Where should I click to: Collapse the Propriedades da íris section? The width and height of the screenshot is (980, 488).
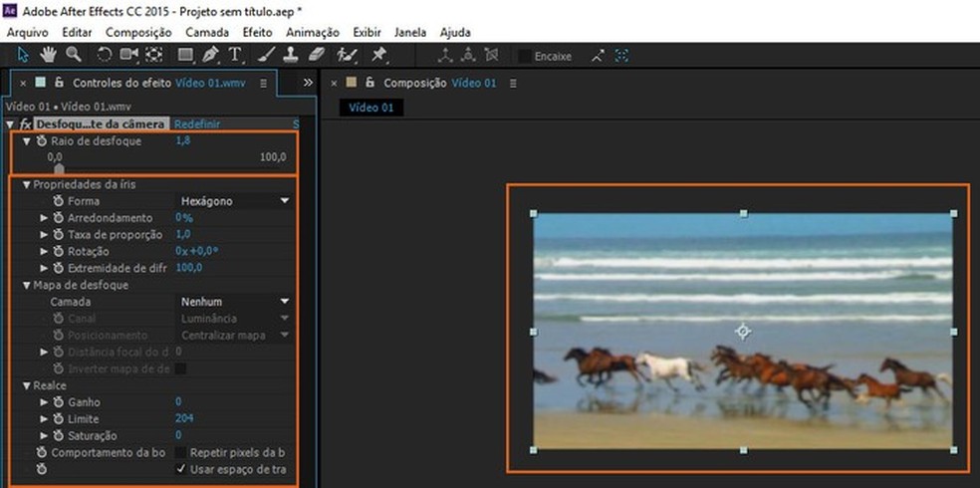click(26, 185)
